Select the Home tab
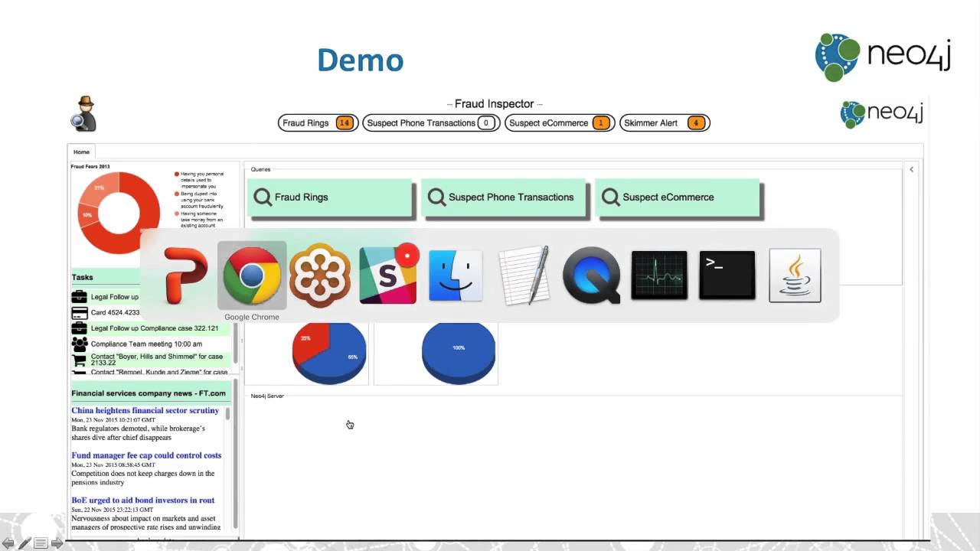The width and height of the screenshot is (980, 551). [81, 152]
